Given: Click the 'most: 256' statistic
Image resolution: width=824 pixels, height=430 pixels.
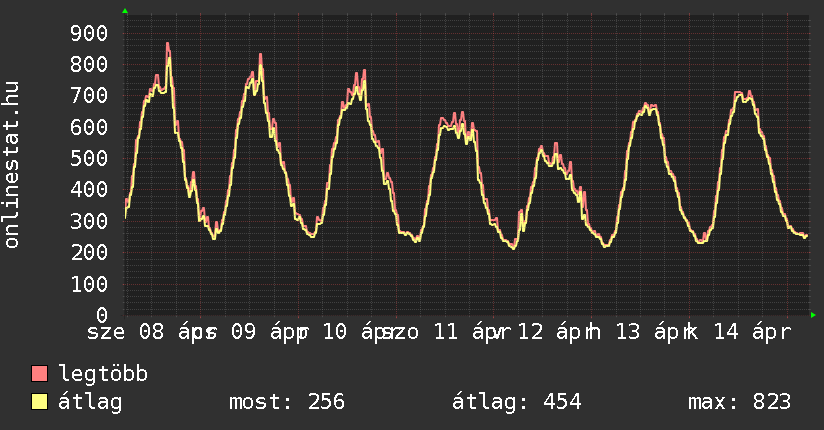Looking at the screenshot, I should [x=286, y=402].
